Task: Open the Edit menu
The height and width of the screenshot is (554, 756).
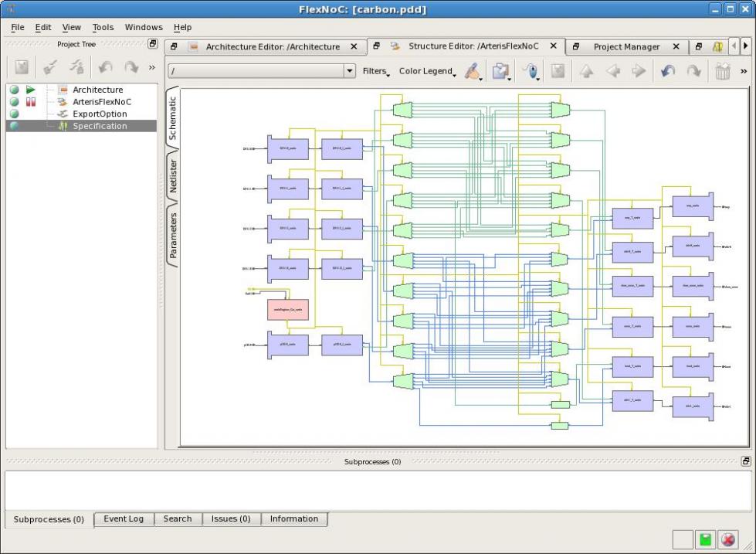Action: (x=43, y=28)
